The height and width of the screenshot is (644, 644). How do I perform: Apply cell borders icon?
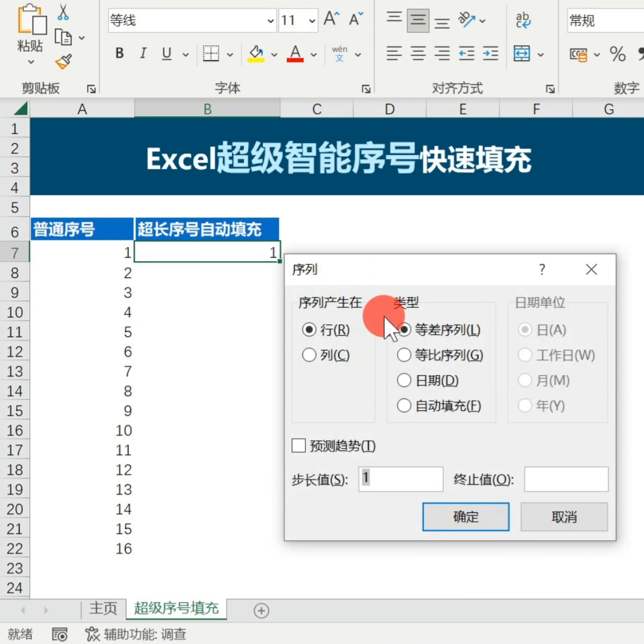[211, 54]
